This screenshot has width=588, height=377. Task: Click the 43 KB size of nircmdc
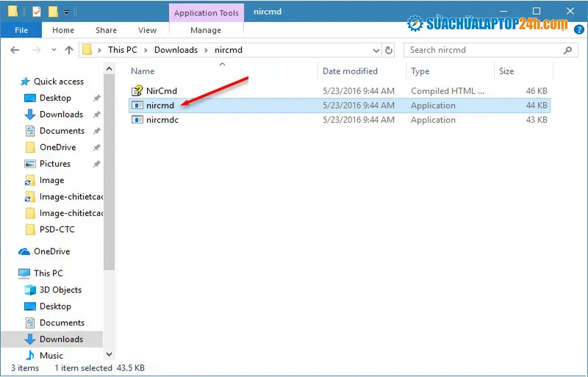pyautogui.click(x=537, y=120)
